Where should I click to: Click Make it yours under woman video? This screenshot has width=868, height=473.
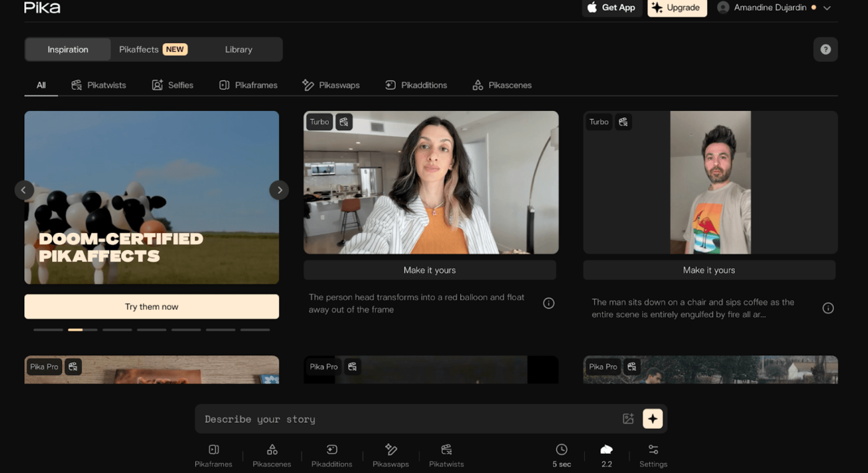click(x=430, y=270)
